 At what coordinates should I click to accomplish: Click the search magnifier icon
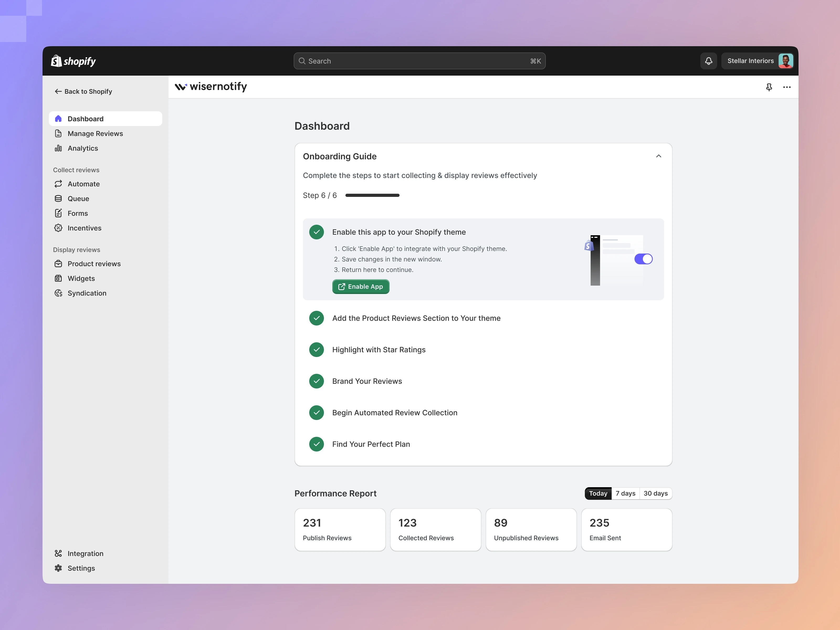(x=302, y=61)
